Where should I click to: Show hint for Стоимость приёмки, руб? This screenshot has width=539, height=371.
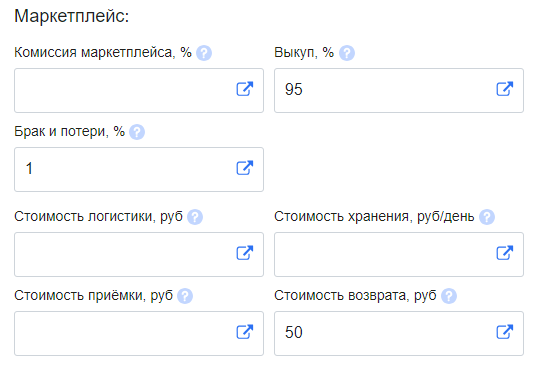[x=185, y=296]
